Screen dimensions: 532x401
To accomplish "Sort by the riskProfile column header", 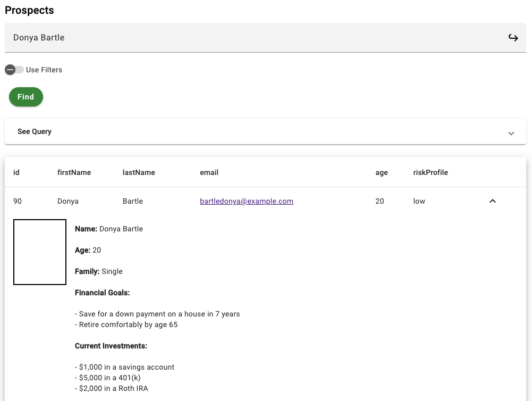I will [x=430, y=172].
